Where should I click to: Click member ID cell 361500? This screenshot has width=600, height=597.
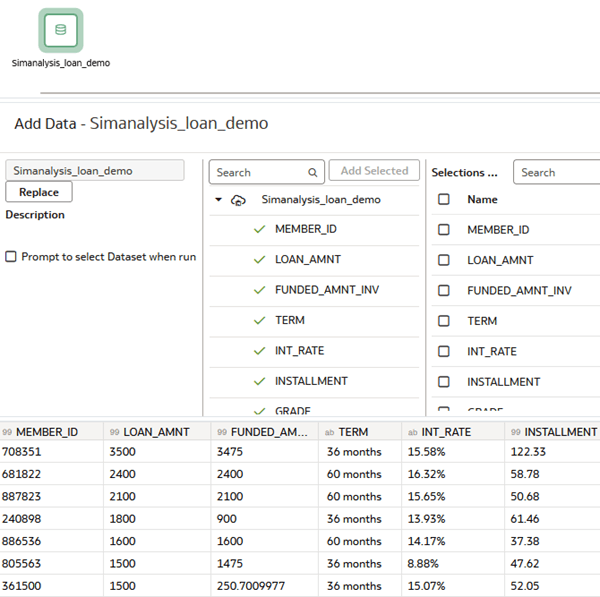coord(51,586)
